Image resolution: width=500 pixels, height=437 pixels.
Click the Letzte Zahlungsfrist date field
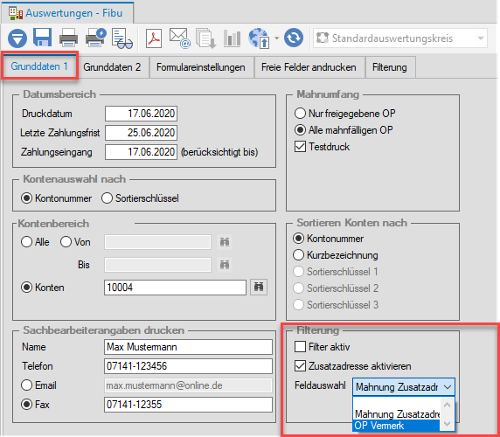(x=141, y=133)
